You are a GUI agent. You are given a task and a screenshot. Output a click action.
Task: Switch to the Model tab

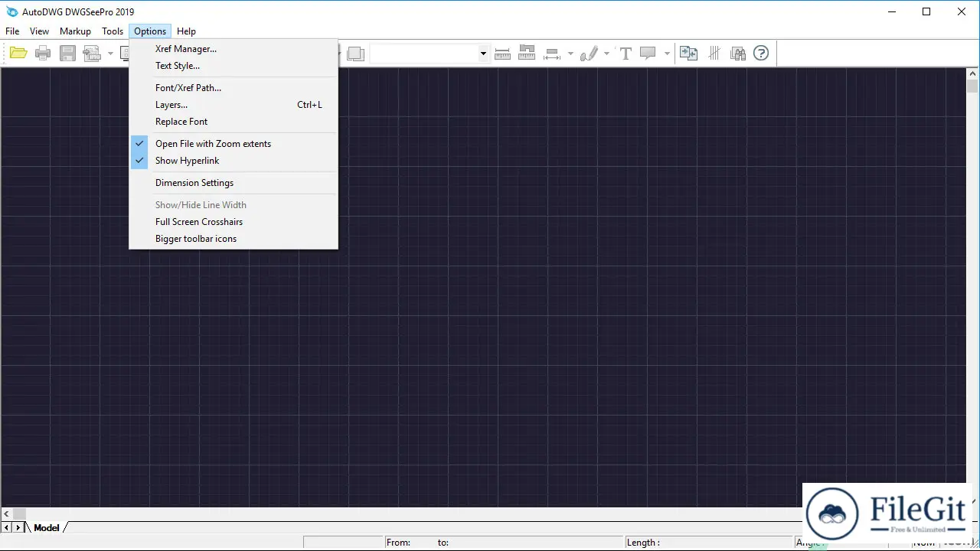(x=47, y=528)
